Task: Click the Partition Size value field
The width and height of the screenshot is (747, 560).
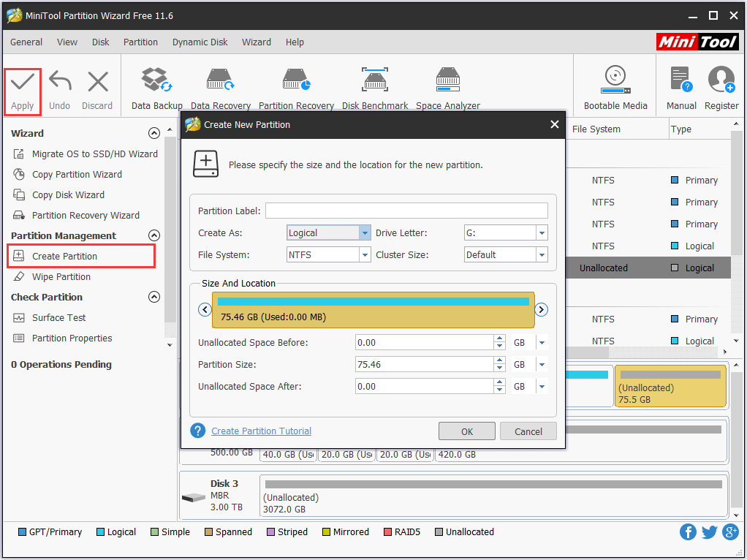Action: 425,365
